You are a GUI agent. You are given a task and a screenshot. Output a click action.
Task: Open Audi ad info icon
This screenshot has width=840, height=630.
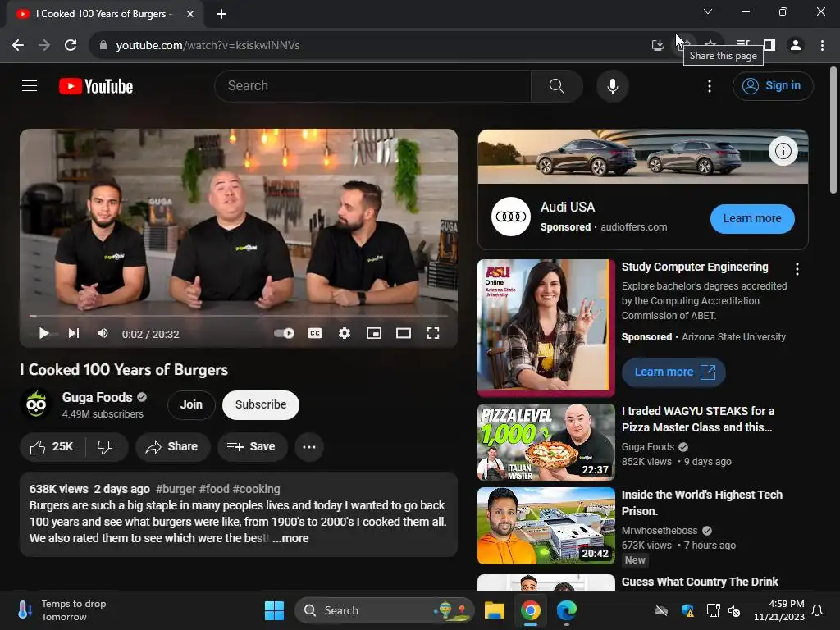(x=783, y=151)
